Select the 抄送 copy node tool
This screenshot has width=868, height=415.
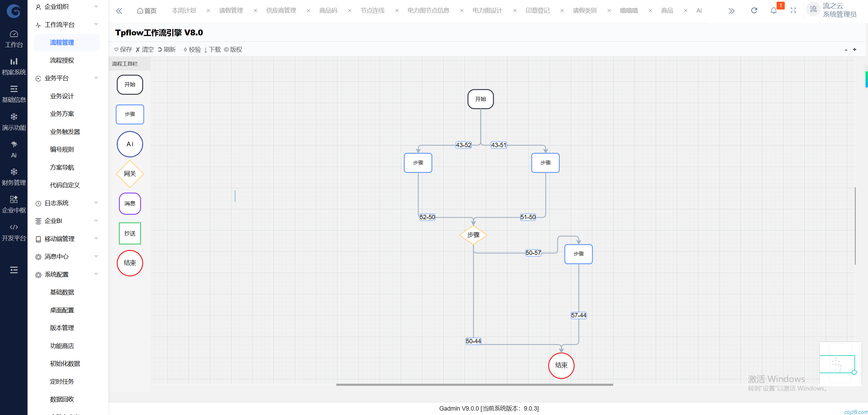click(130, 233)
